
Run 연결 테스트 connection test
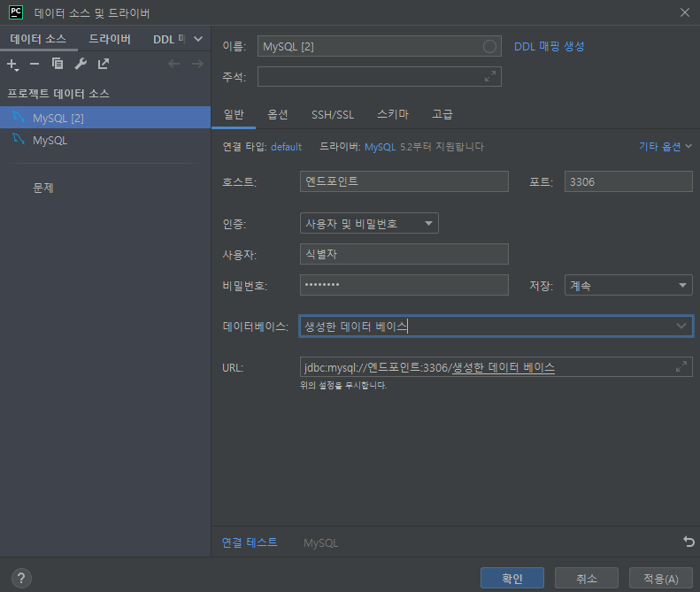(x=250, y=542)
